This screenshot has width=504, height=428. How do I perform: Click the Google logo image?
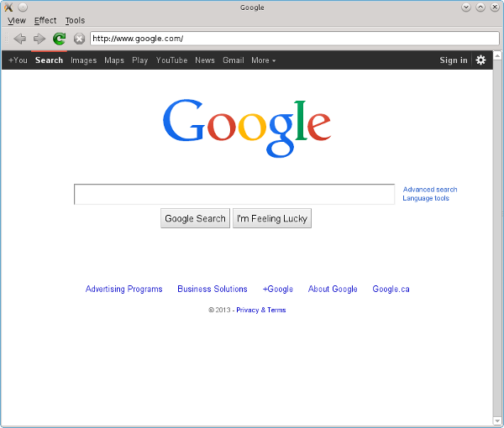click(246, 128)
